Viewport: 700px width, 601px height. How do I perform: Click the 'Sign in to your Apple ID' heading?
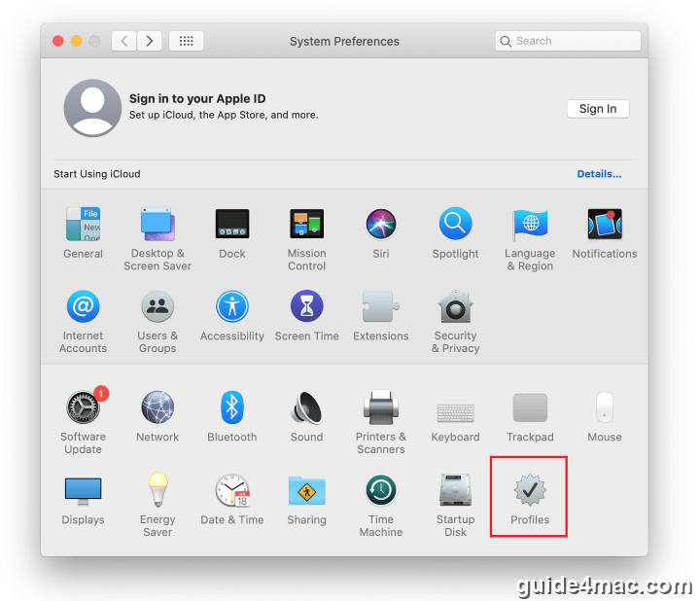click(x=197, y=98)
